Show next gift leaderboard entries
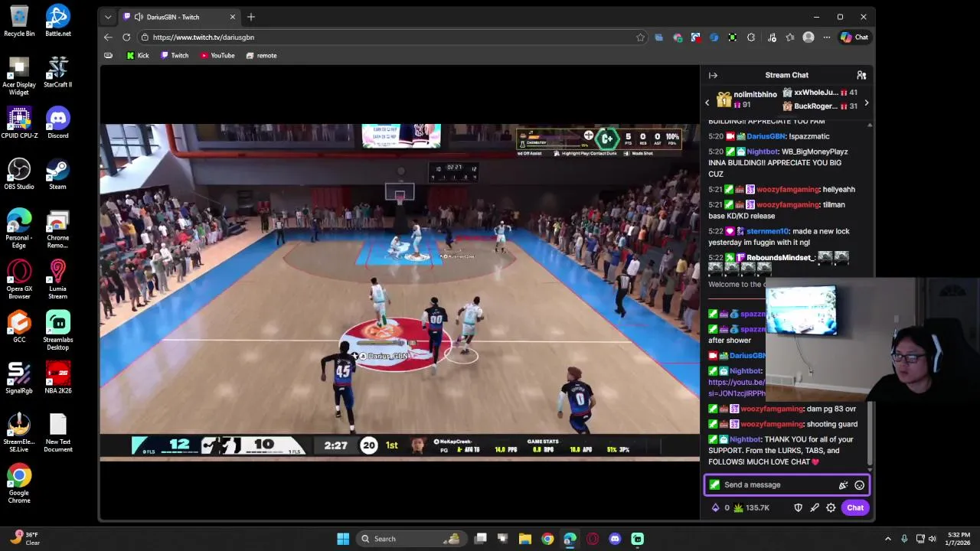This screenshot has width=980, height=551. point(866,103)
